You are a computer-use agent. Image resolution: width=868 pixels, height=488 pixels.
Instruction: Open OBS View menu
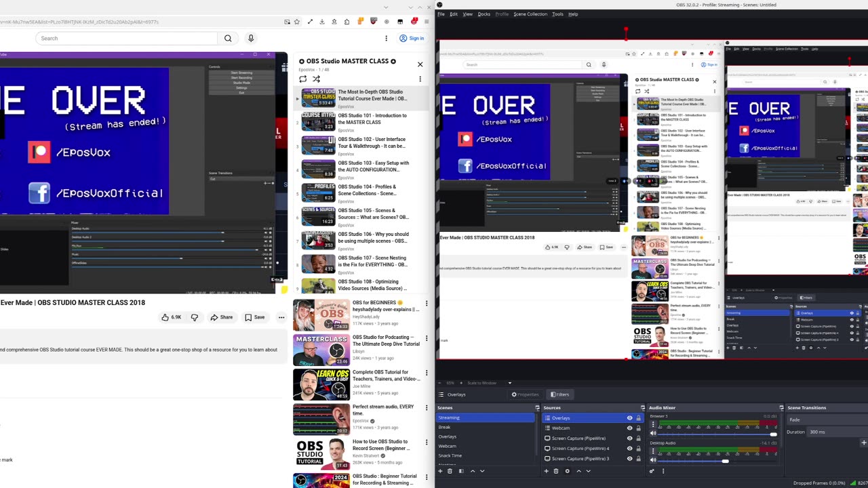(468, 14)
